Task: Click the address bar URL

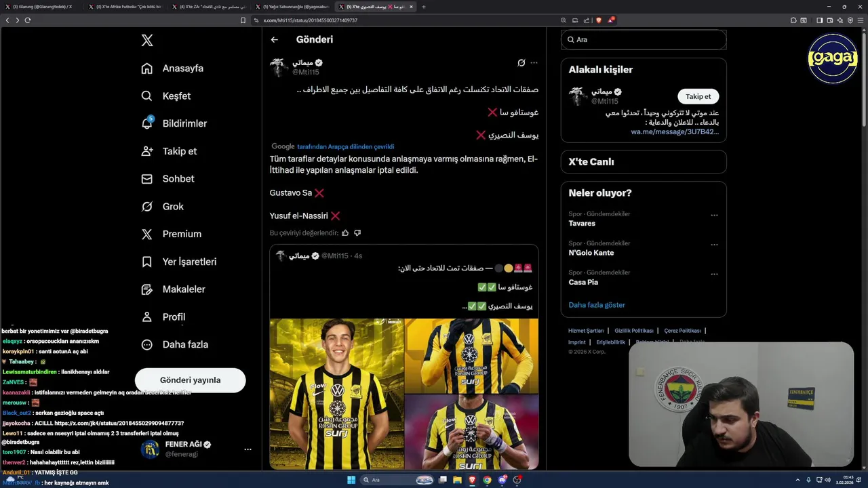Action: pos(310,20)
